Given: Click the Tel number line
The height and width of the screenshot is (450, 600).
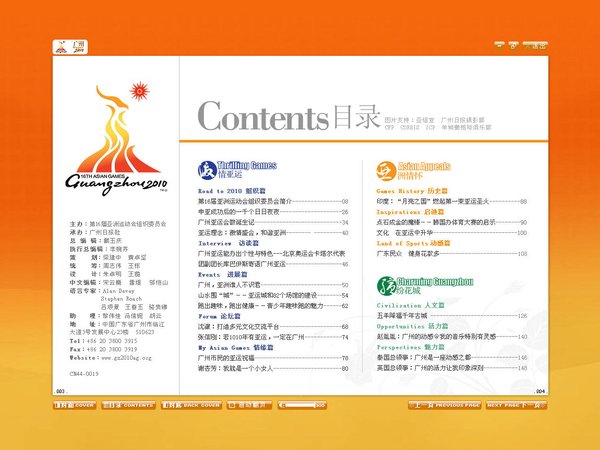Looking at the screenshot, I should tap(103, 341).
